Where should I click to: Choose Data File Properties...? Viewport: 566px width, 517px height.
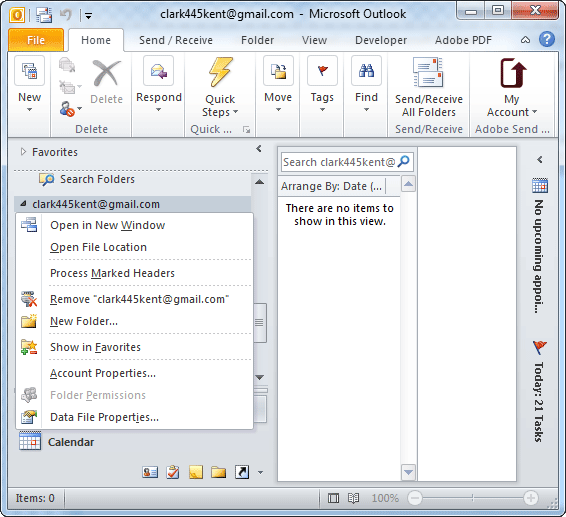(134, 417)
